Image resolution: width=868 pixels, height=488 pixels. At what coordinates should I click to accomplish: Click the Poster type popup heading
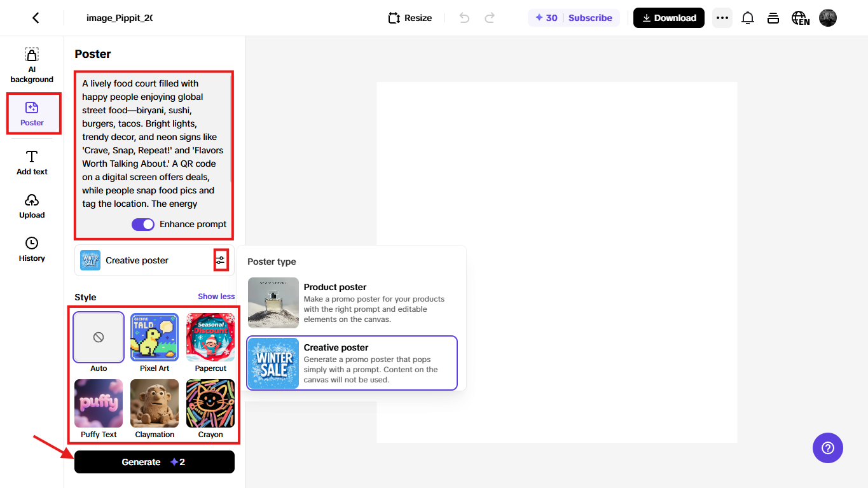tap(272, 261)
